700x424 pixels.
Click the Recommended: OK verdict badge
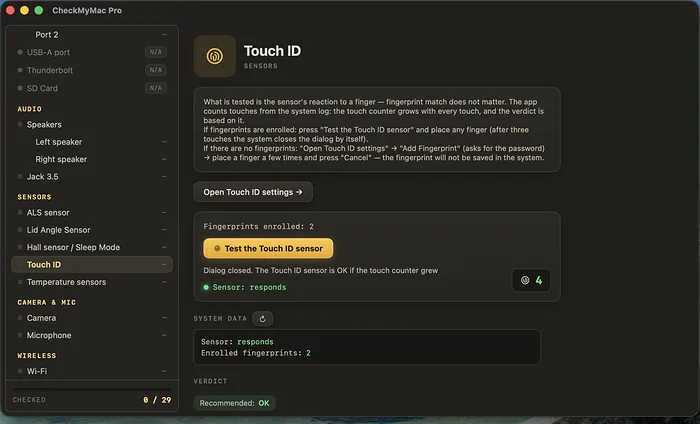tap(234, 403)
